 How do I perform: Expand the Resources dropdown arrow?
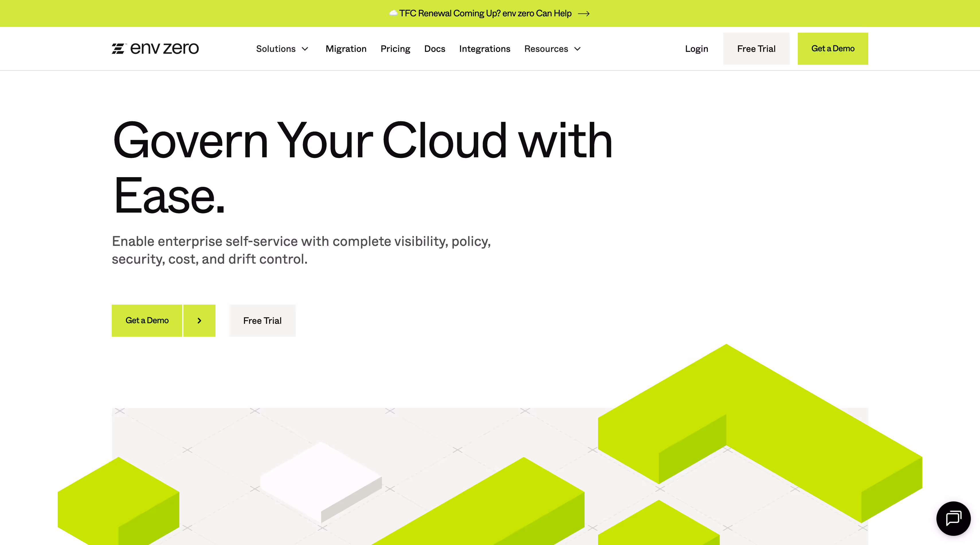[x=577, y=49]
